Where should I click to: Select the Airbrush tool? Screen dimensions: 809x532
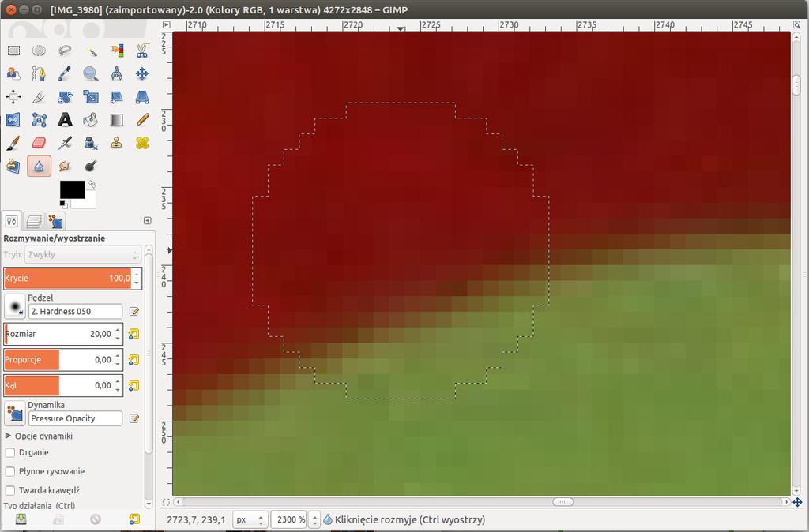click(65, 143)
